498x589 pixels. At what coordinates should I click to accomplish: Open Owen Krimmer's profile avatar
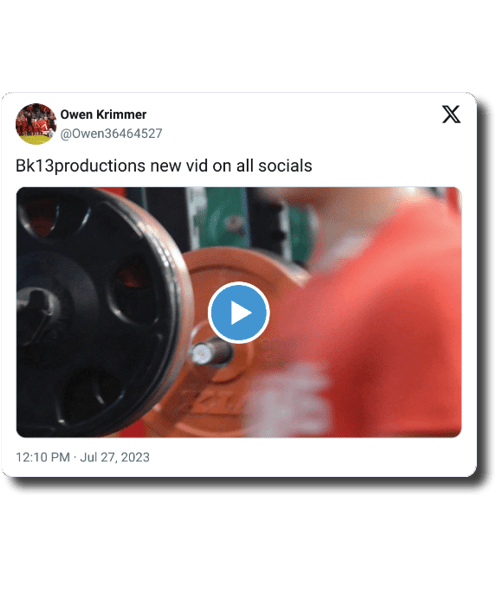point(36,124)
